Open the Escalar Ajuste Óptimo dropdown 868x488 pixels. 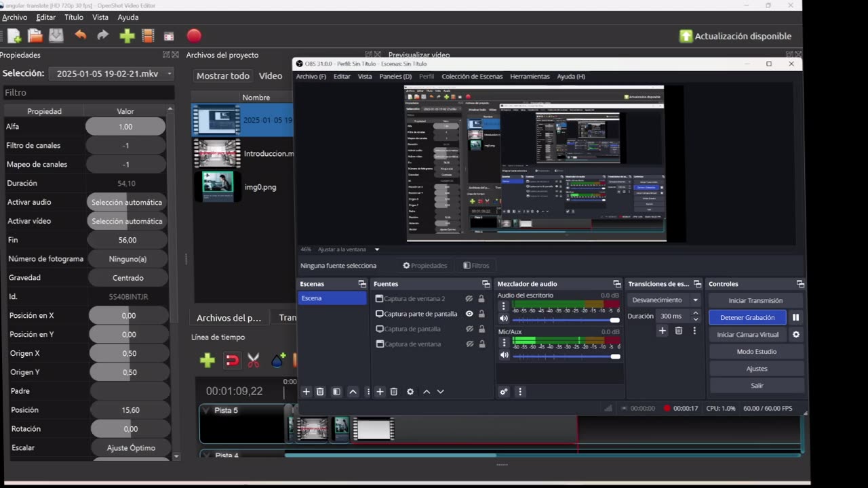coord(130,448)
